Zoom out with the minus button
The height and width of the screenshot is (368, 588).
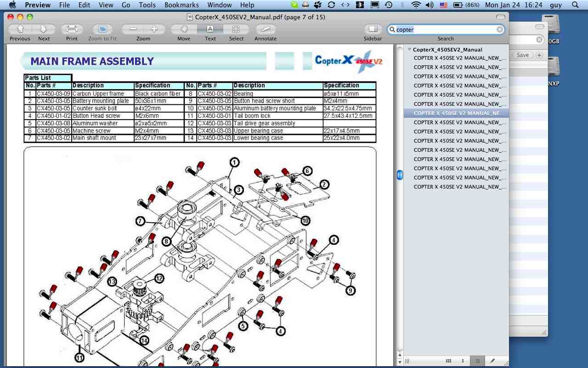pyautogui.click(x=133, y=29)
